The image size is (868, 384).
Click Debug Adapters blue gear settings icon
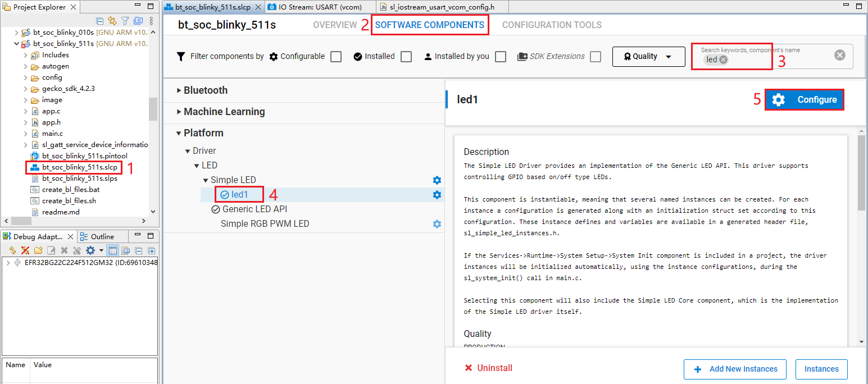tap(90, 250)
